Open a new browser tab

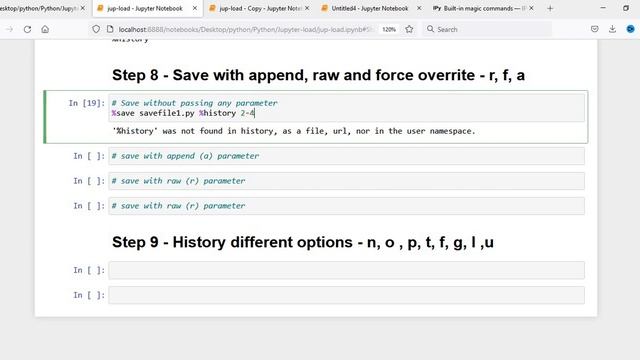coord(550,8)
